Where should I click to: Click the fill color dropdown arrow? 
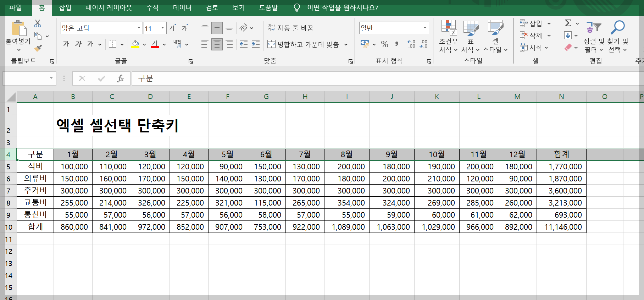(x=144, y=44)
